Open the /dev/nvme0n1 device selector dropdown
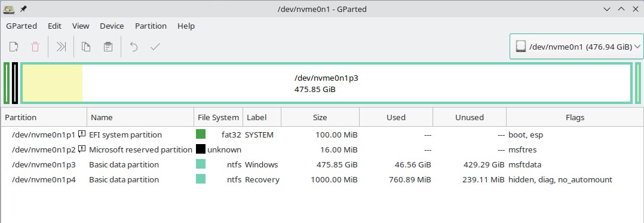 coord(576,47)
